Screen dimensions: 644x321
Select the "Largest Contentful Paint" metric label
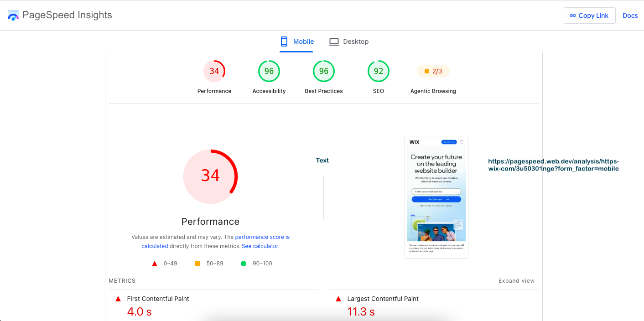point(383,299)
